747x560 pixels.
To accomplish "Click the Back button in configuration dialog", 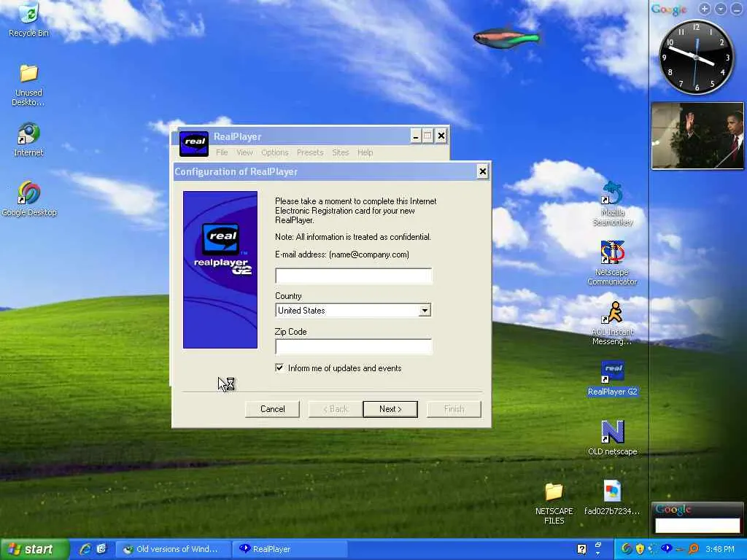I will 336,409.
